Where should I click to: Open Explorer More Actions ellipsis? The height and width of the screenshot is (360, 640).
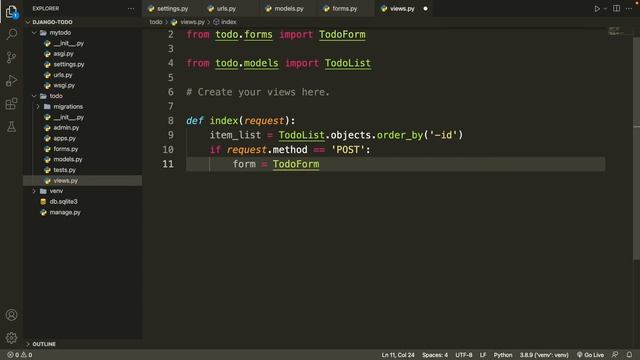point(131,9)
